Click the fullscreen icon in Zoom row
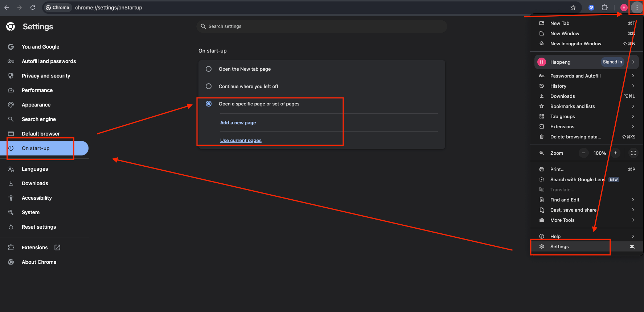644x312 pixels. 633,153
